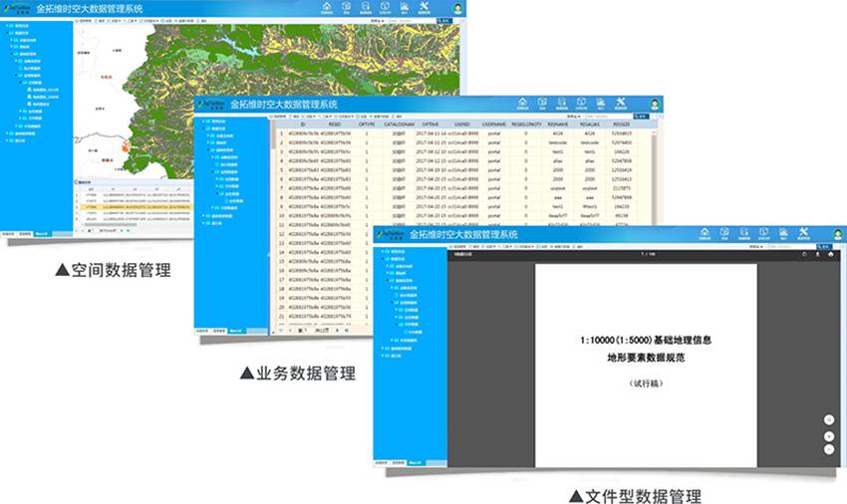
Task: Open wrench tools icon in business data window
Action: click(622, 104)
